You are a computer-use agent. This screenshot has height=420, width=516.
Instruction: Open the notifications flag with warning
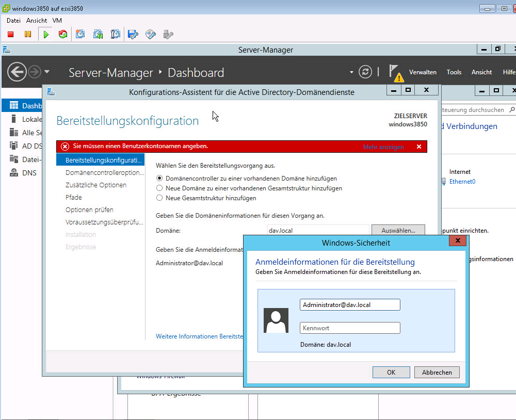395,73
